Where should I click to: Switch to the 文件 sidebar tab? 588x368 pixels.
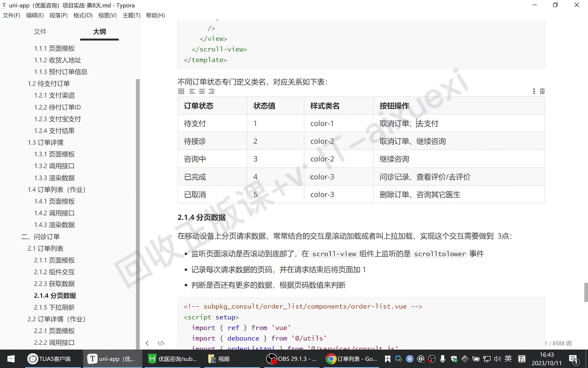coord(40,32)
